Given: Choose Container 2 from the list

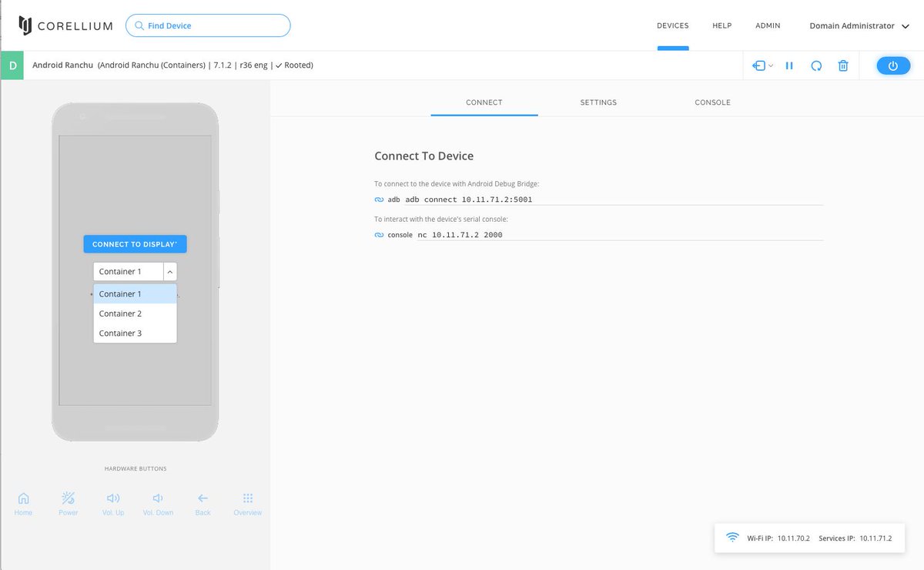Looking at the screenshot, I should pyautogui.click(x=135, y=313).
